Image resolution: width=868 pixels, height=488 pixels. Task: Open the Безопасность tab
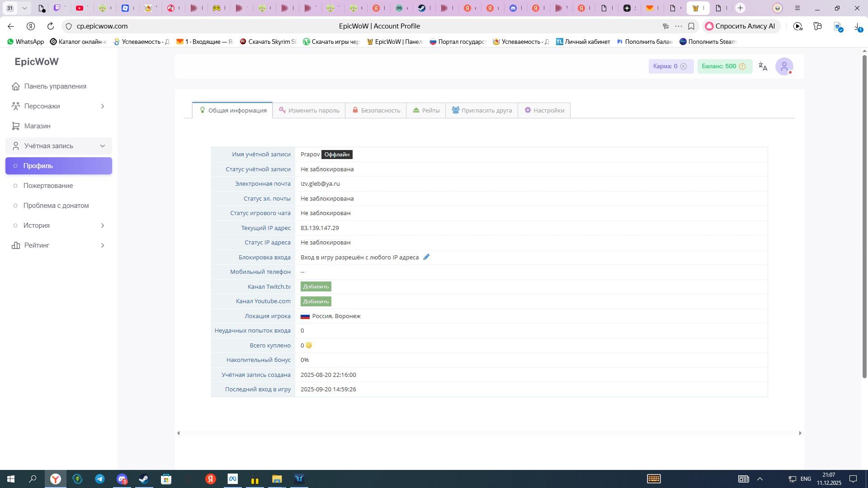376,110
